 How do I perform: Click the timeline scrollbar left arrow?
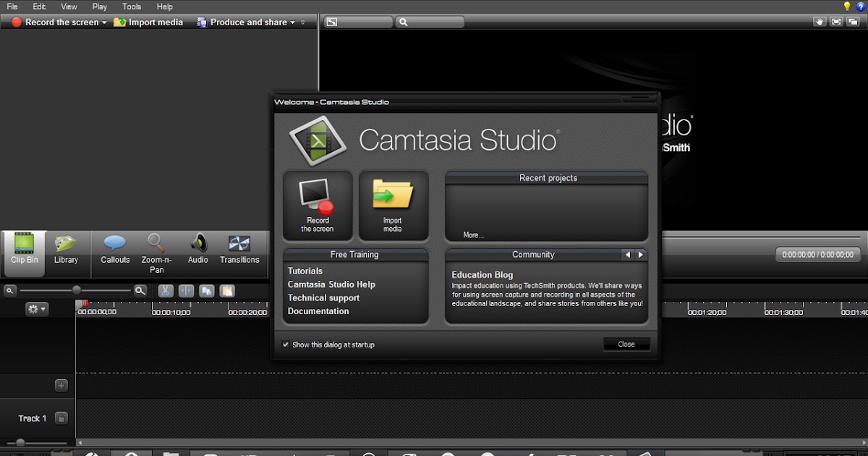tap(80, 442)
